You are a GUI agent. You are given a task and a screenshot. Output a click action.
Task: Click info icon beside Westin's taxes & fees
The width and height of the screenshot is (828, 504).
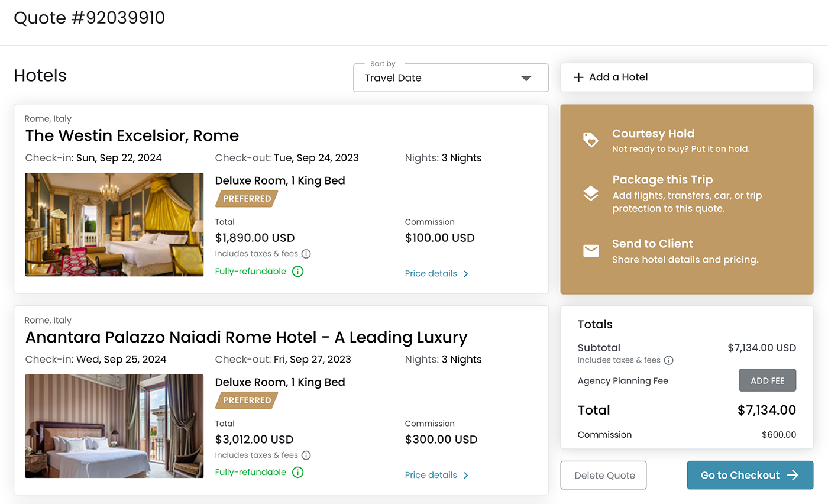[306, 254]
